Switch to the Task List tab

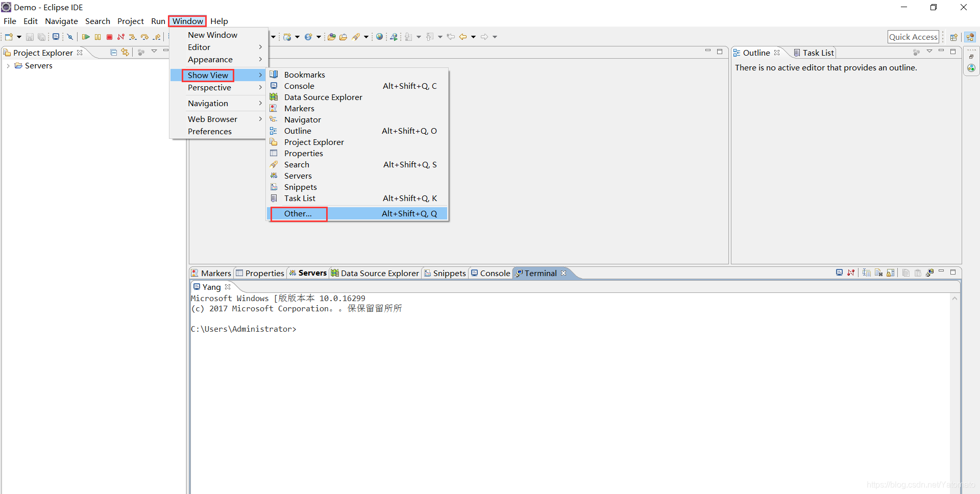point(814,53)
